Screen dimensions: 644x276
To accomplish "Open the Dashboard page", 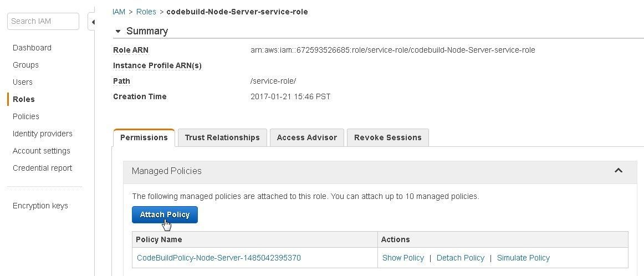I will pyautogui.click(x=32, y=48).
